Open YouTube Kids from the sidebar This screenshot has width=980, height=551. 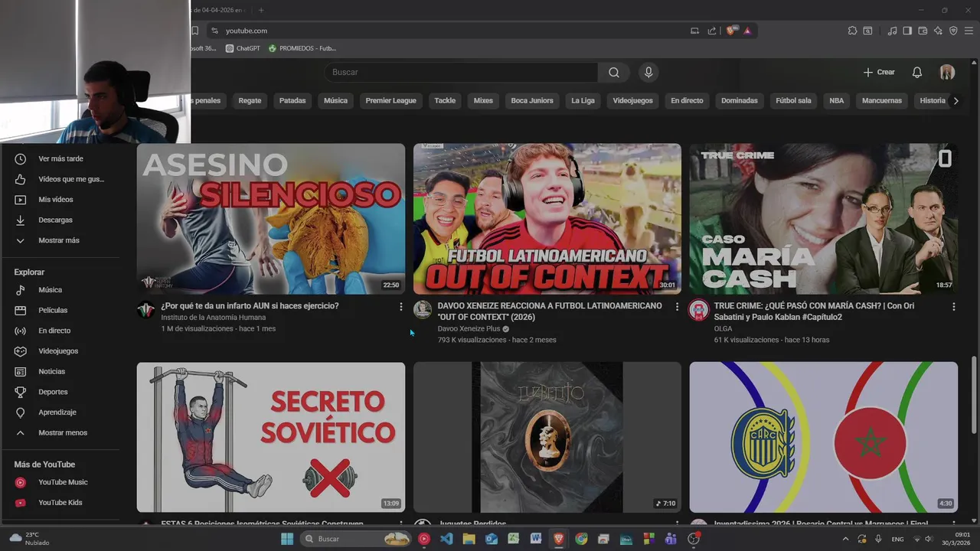coord(61,503)
